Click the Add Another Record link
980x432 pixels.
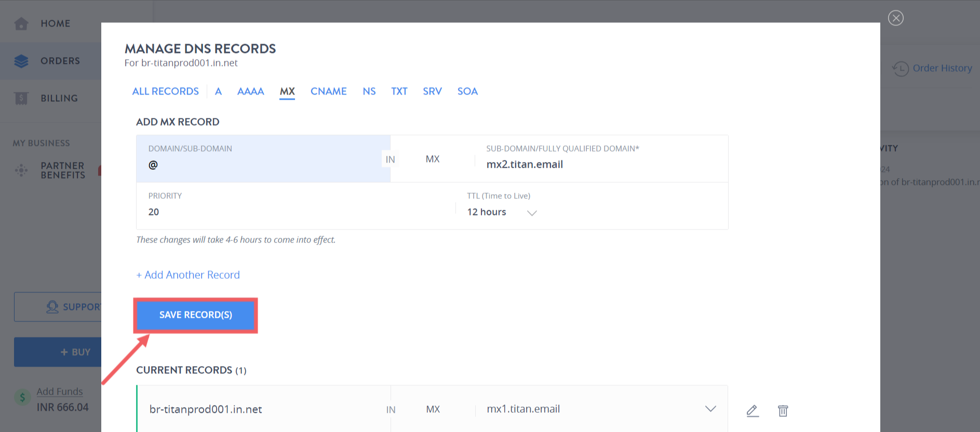coord(188,275)
